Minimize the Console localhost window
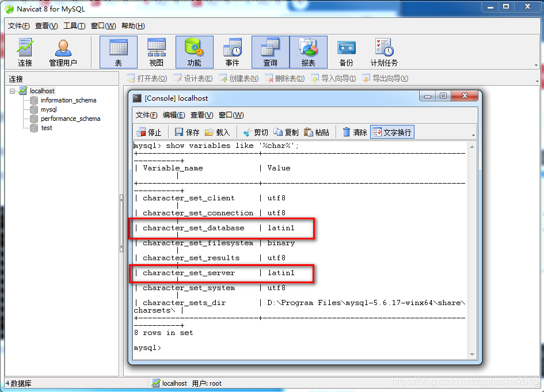 [x=427, y=96]
